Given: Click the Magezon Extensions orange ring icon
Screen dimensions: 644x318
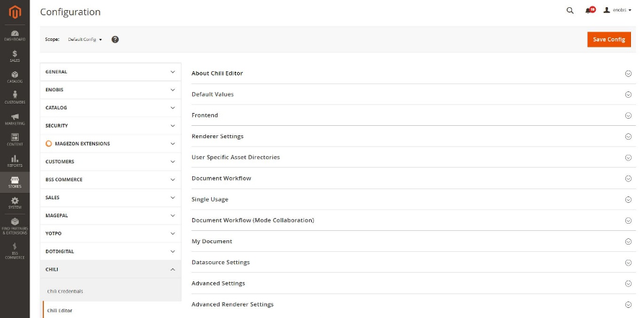Looking at the screenshot, I should (49, 144).
